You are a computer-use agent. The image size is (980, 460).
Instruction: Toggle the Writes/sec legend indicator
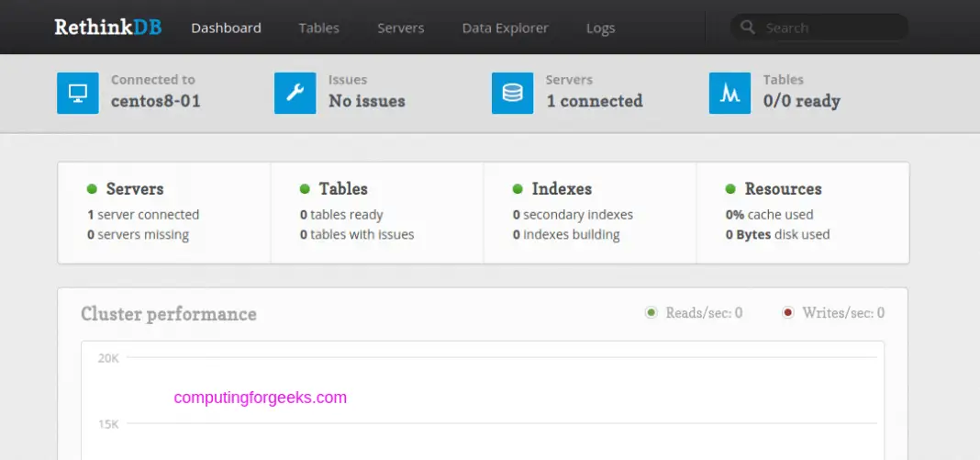coord(787,313)
